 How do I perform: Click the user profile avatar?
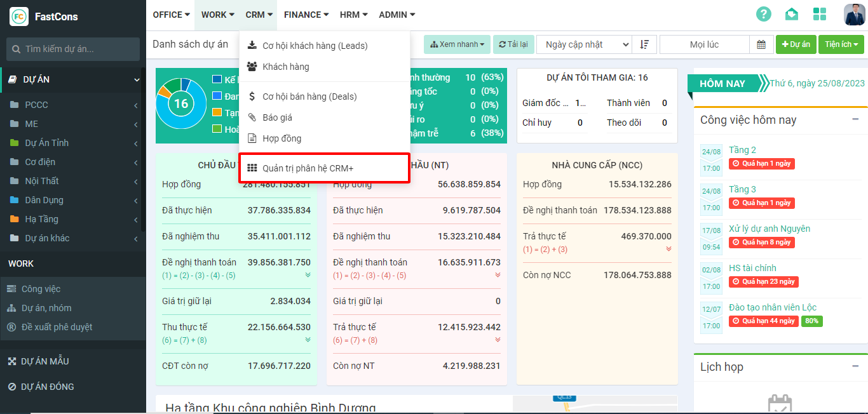[x=853, y=14]
